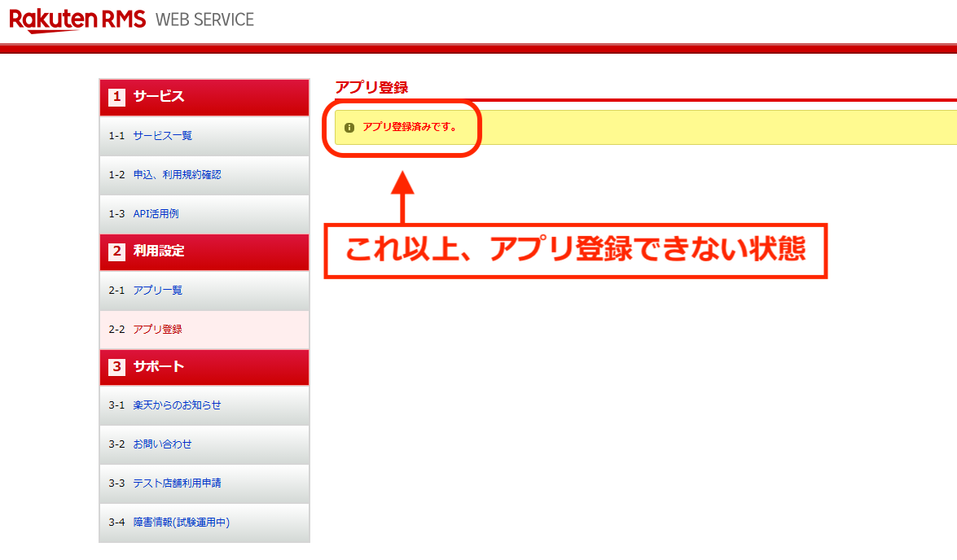
Task: Click the 利用設定 section header
Action: [159, 252]
